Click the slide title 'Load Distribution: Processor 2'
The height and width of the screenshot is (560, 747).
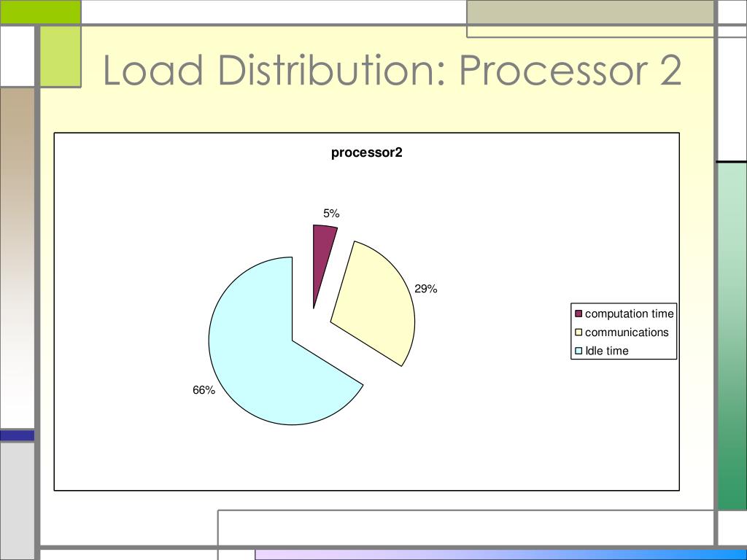coord(392,70)
